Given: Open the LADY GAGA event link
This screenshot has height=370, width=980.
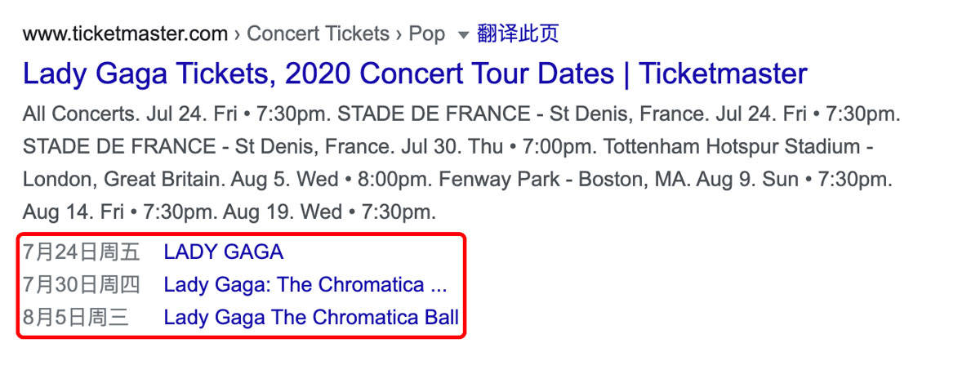Looking at the screenshot, I should click(x=223, y=252).
